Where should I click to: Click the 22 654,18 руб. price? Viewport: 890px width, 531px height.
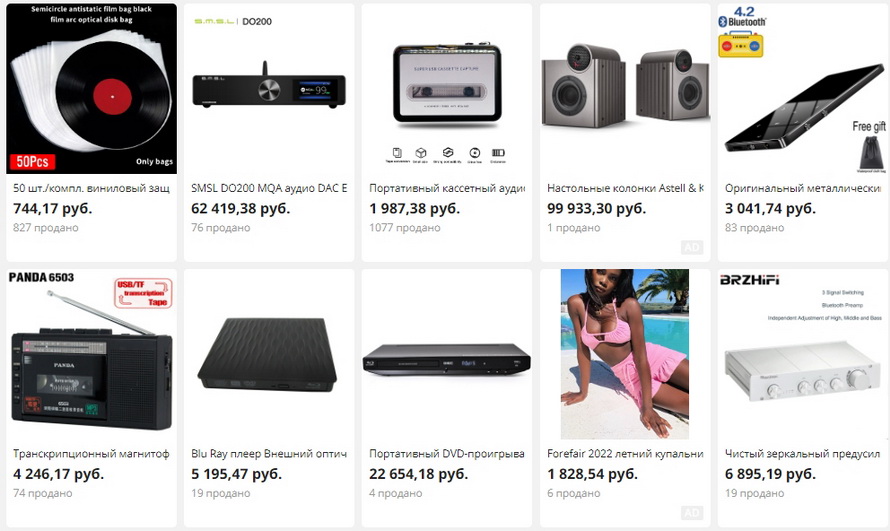click(418, 474)
